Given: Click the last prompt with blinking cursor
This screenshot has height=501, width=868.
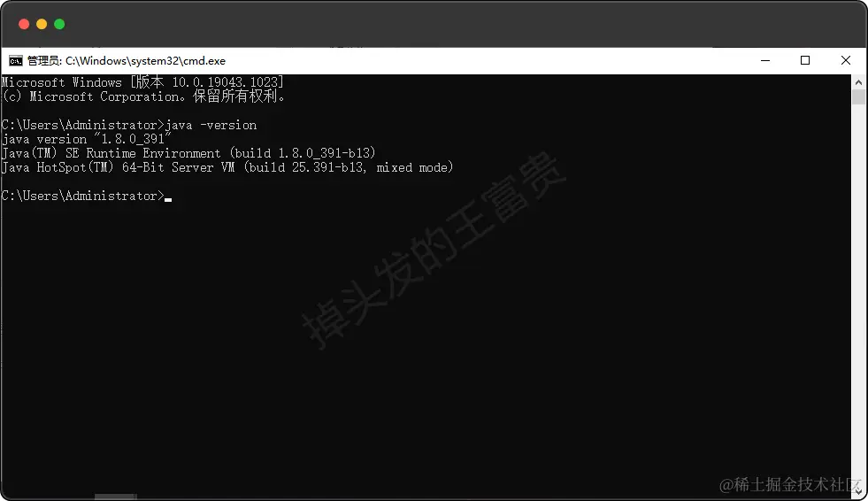Looking at the screenshot, I should point(87,196).
